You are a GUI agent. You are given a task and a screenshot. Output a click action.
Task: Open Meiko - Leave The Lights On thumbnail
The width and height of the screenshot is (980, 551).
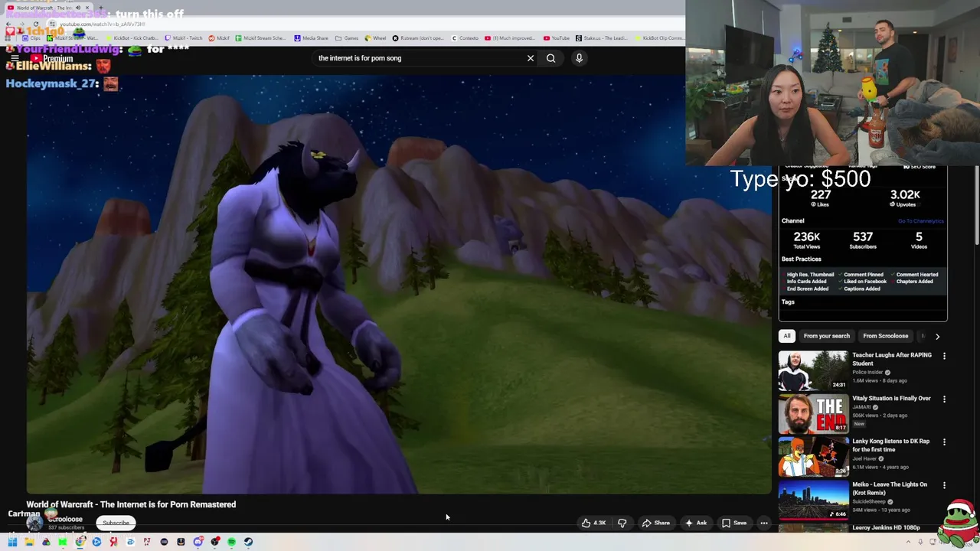click(x=813, y=500)
